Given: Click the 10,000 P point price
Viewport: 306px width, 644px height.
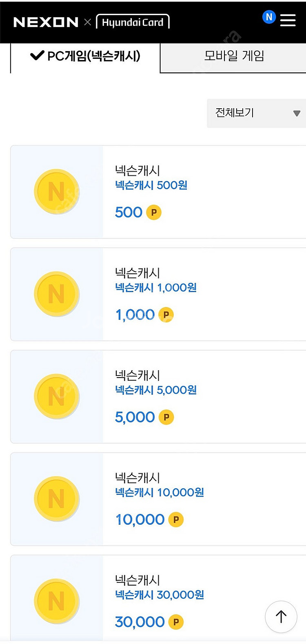Looking at the screenshot, I should tap(149, 520).
